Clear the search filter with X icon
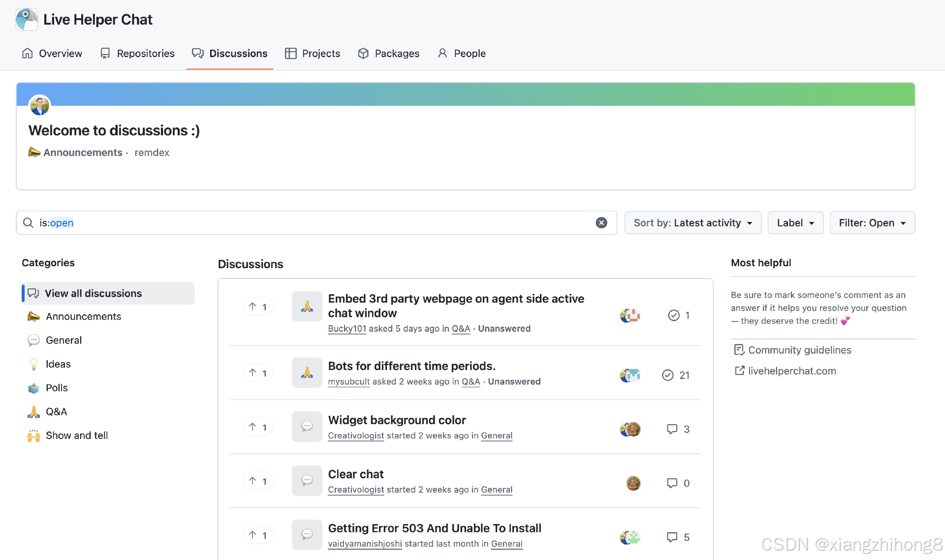945x560 pixels. (x=601, y=223)
